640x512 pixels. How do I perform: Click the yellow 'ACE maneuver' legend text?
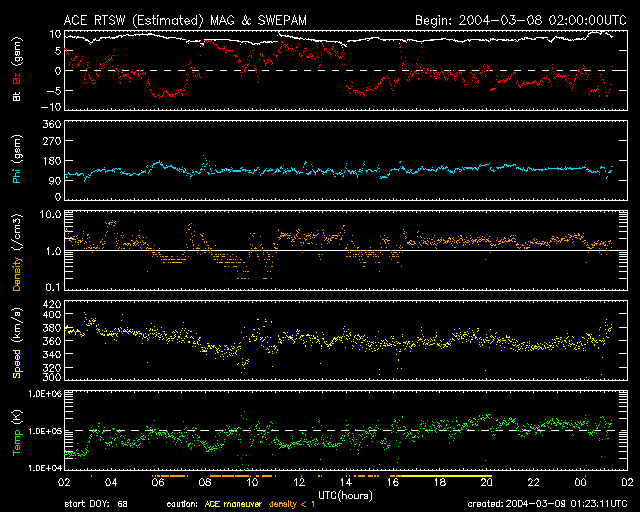(x=233, y=504)
